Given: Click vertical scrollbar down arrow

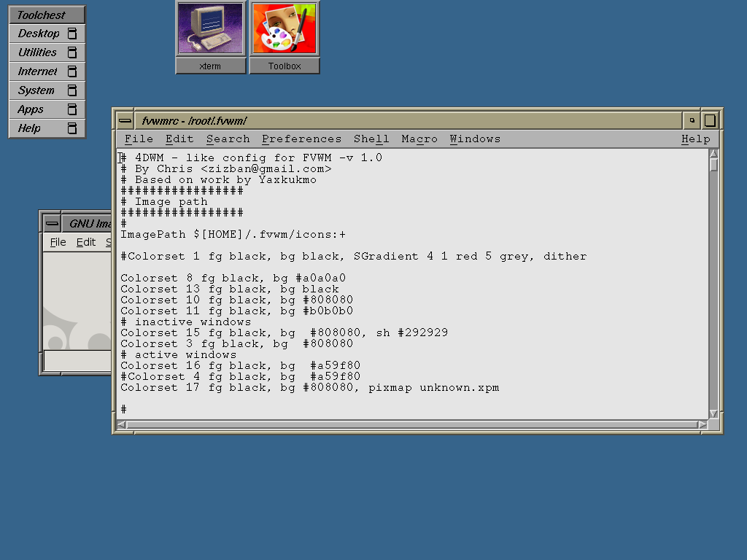Looking at the screenshot, I should pos(713,414).
